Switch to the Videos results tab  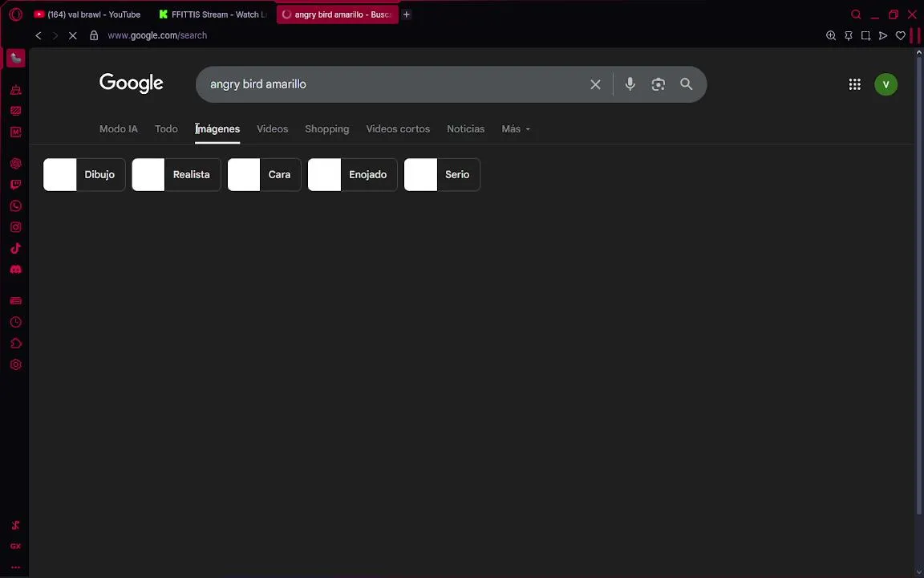click(272, 128)
